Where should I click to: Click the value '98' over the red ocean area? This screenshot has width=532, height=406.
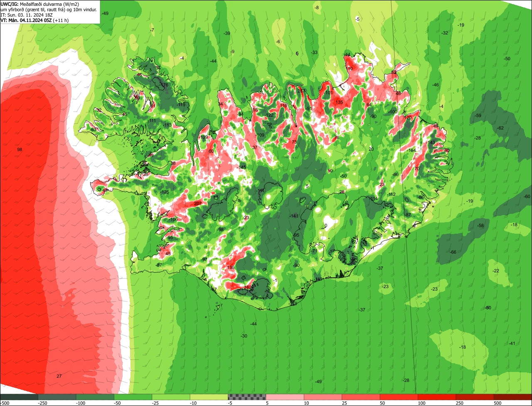click(x=20, y=149)
